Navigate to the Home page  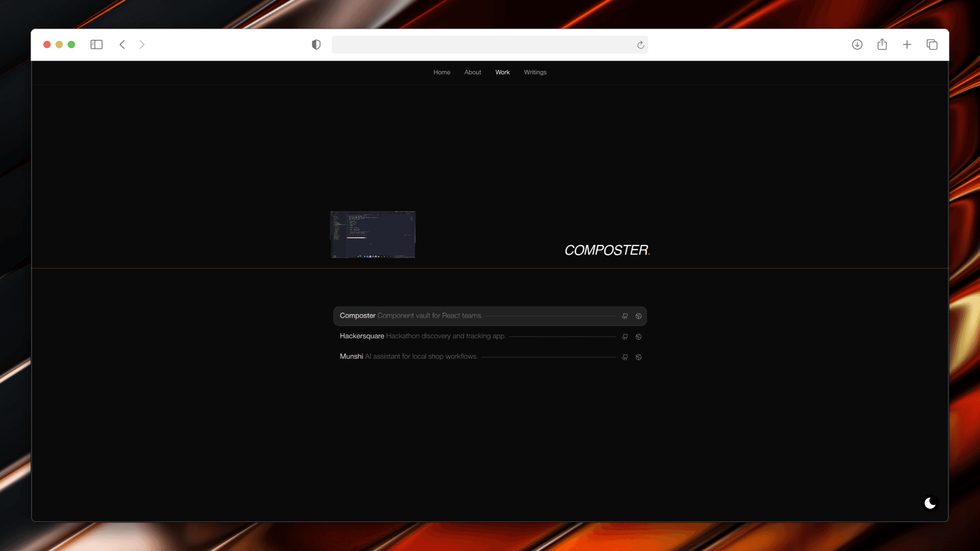(442, 72)
